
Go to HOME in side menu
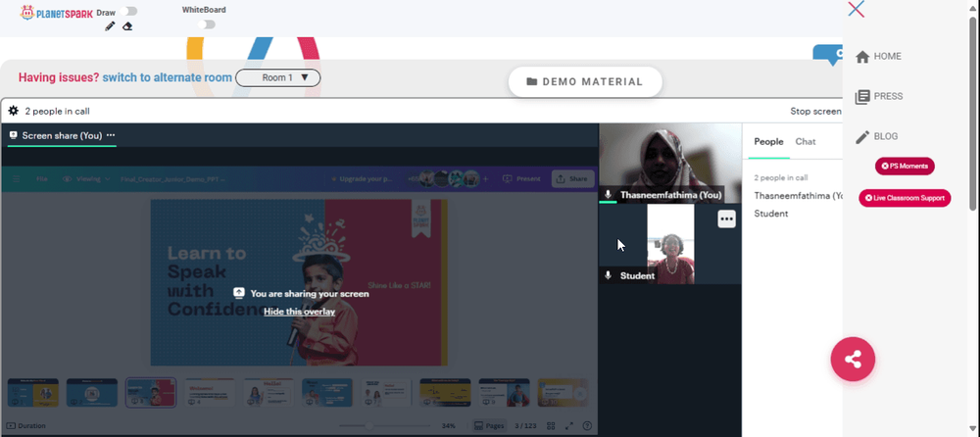click(x=878, y=56)
